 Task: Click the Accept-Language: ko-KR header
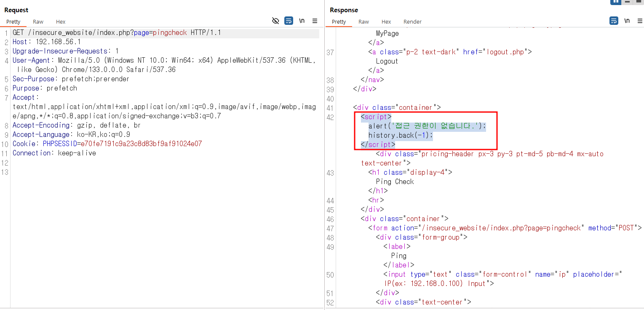click(x=71, y=134)
